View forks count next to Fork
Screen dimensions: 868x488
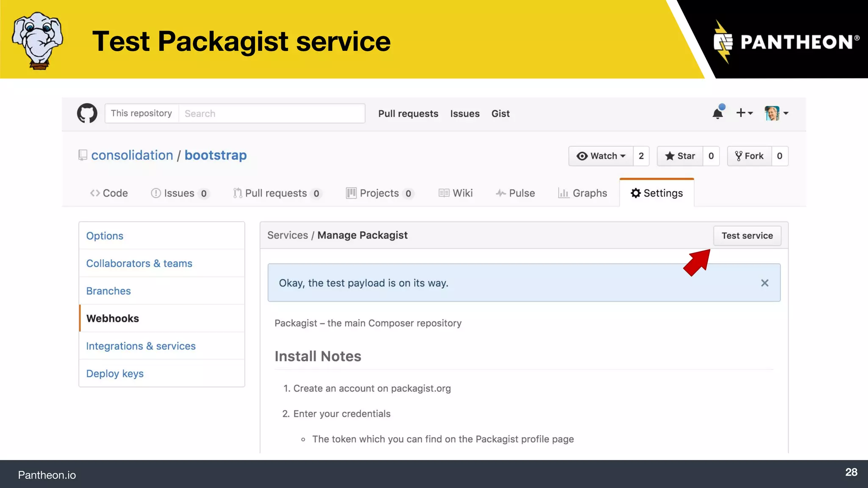tap(780, 156)
